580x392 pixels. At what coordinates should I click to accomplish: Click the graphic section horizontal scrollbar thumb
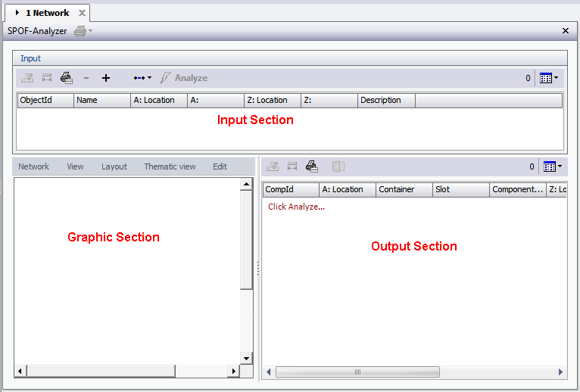click(x=101, y=371)
